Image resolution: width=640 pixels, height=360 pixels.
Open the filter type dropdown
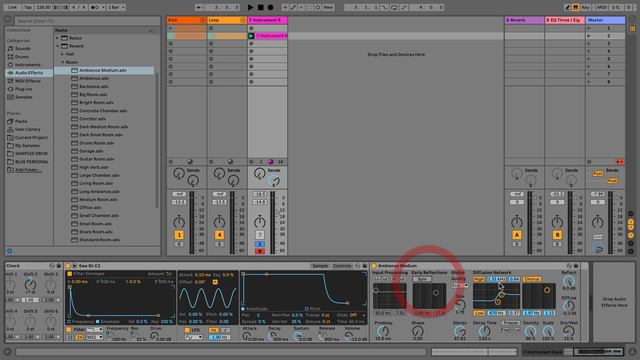(x=94, y=329)
